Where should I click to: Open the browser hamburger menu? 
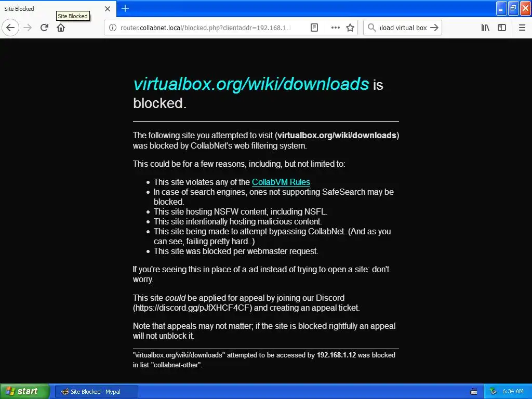(x=522, y=28)
